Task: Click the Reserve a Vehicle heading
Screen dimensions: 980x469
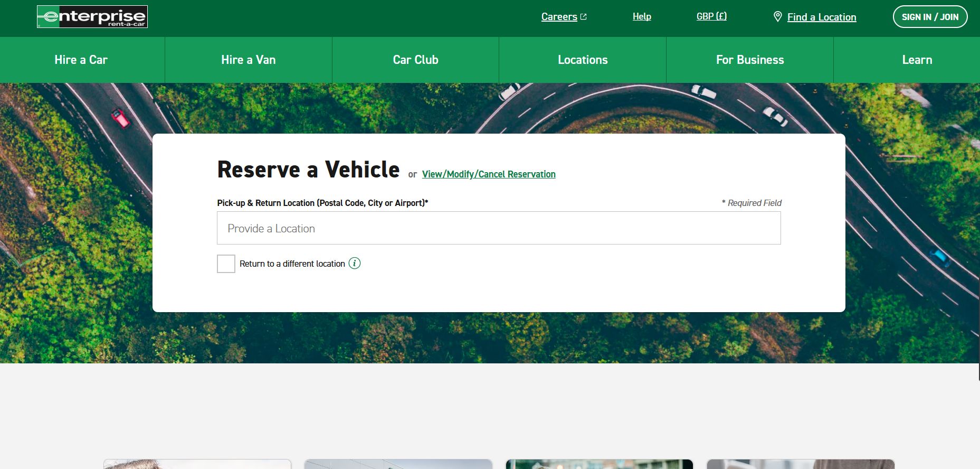Action: point(308,170)
